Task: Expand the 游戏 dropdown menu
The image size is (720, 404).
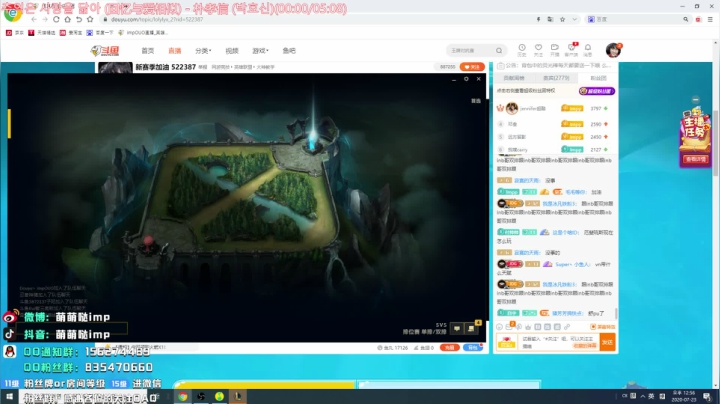Action: pos(260,50)
